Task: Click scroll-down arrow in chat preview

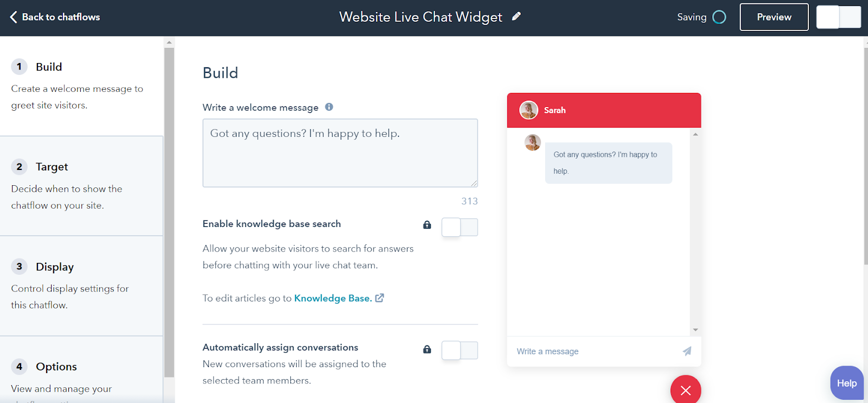Action: click(695, 330)
